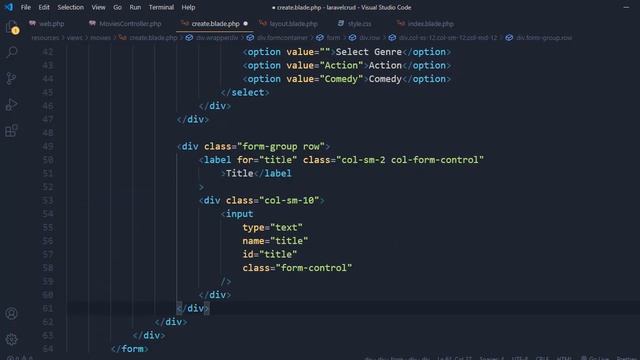640x360 pixels.
Task: Click the for="title" label attribute
Action: [267, 160]
